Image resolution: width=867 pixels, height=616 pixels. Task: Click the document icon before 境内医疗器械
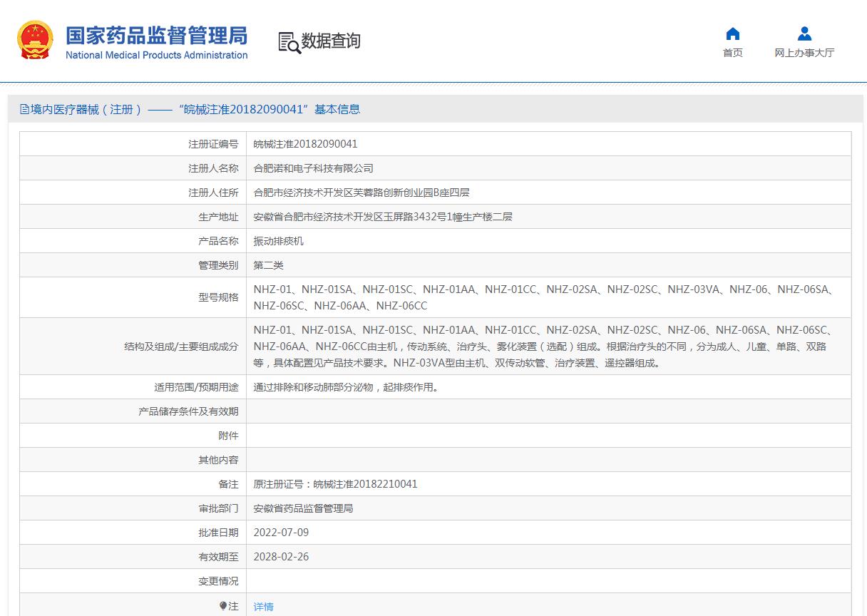tap(25, 110)
